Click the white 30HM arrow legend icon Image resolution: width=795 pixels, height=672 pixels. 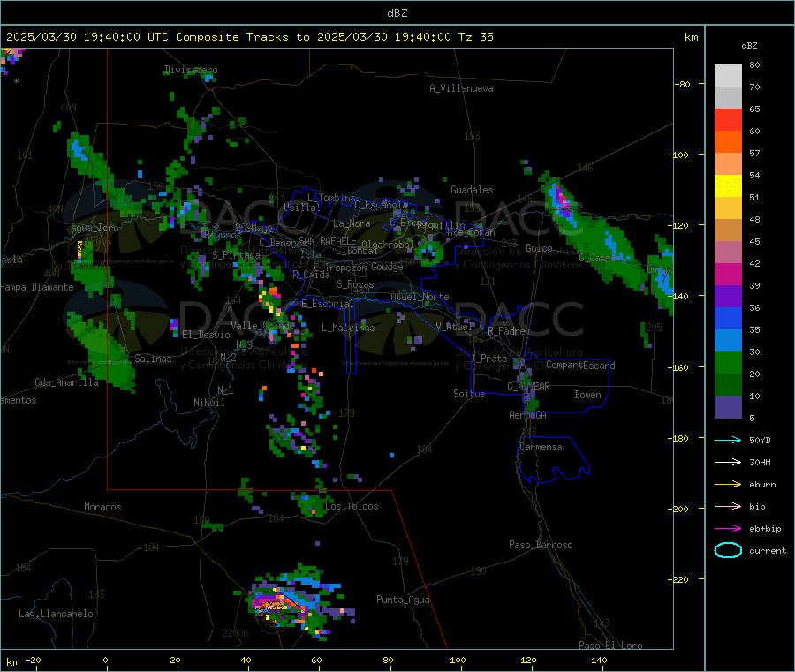coord(728,462)
